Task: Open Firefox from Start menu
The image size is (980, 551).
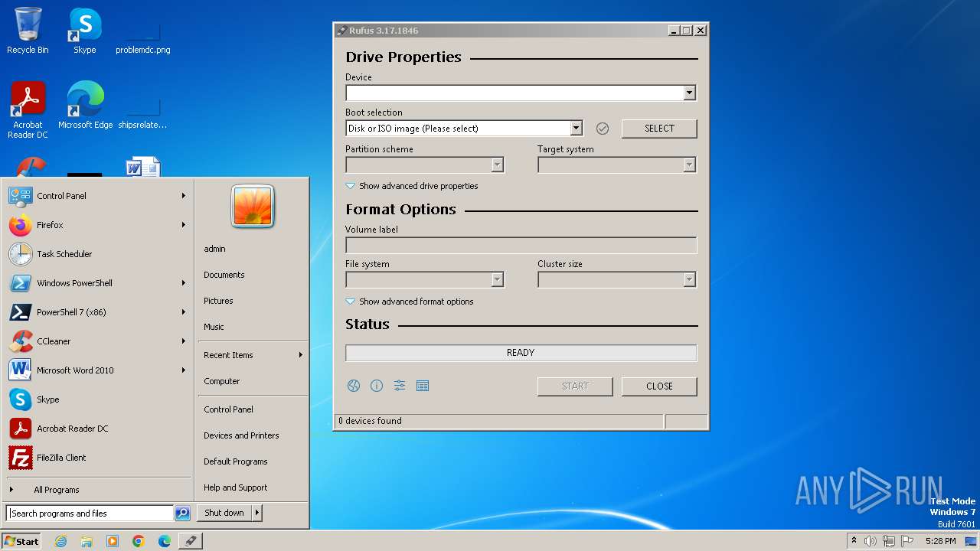Action: (x=98, y=225)
